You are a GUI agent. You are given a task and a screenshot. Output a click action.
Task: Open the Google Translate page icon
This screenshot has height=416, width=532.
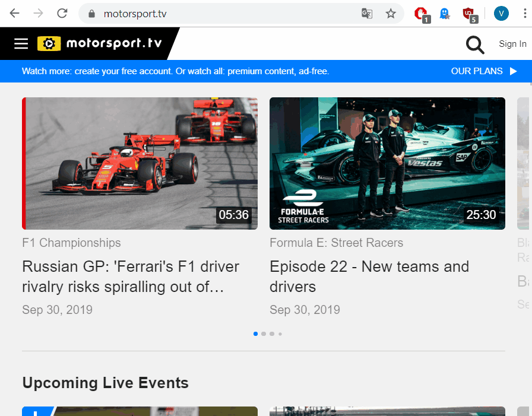(x=367, y=14)
